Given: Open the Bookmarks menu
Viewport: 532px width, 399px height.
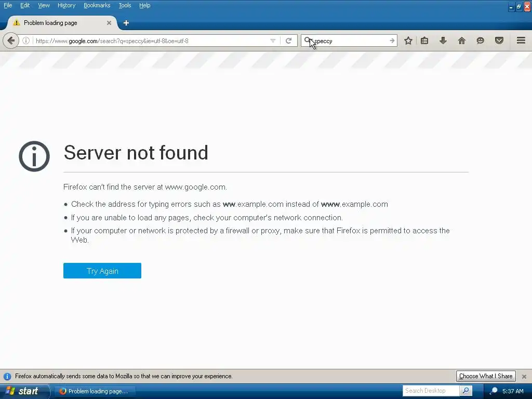Looking at the screenshot, I should tap(97, 5).
